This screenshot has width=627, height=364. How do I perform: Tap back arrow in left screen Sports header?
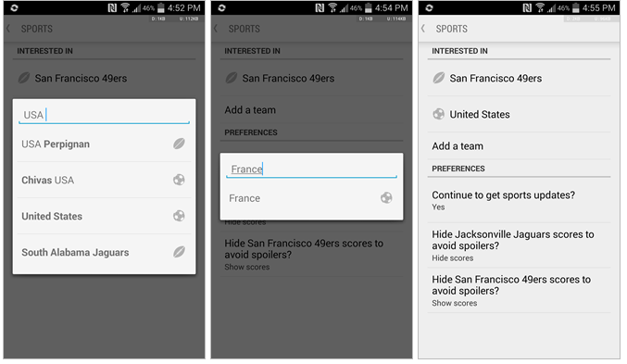click(8, 29)
